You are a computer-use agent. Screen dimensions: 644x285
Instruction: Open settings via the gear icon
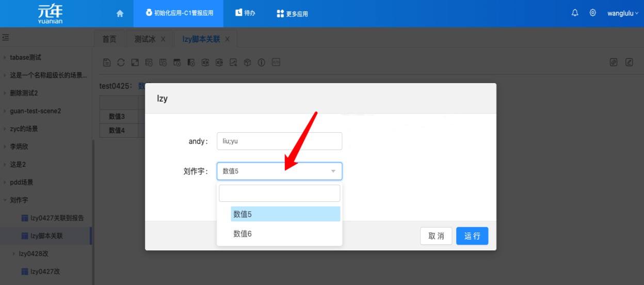(x=593, y=13)
